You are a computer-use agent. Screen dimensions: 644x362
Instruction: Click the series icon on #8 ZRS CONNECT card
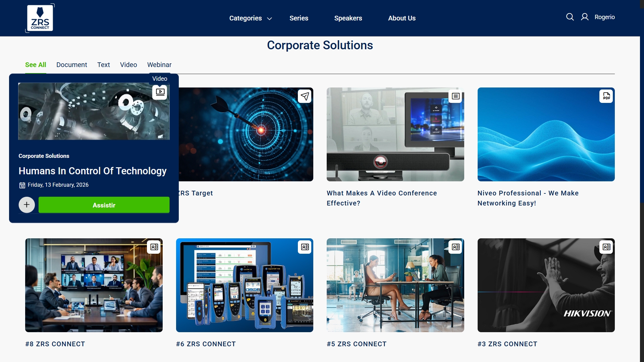154,247
